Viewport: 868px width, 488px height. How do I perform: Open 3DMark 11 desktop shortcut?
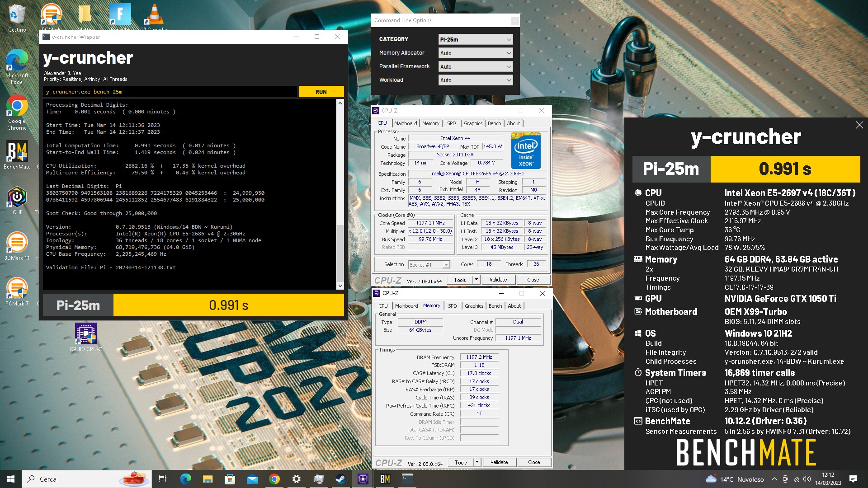pos(17,246)
